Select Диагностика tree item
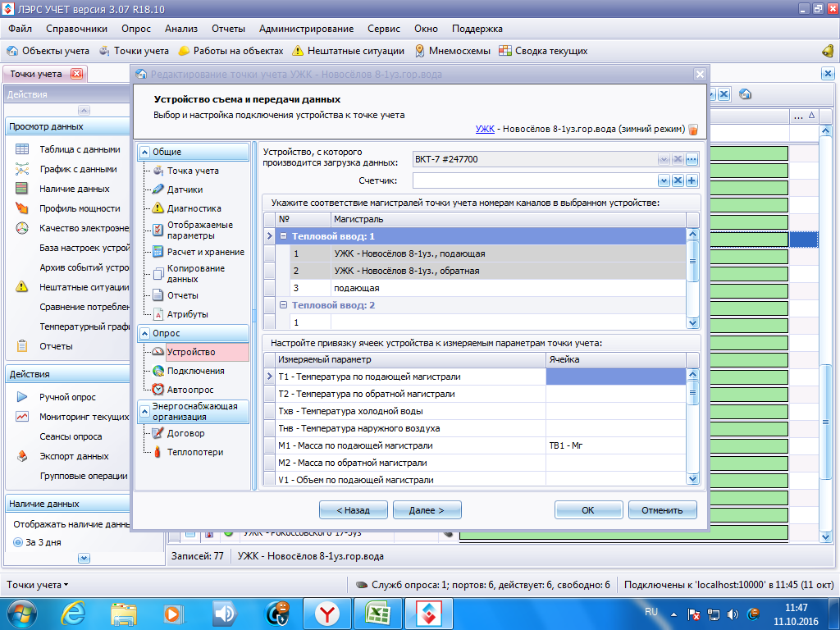 tap(194, 208)
